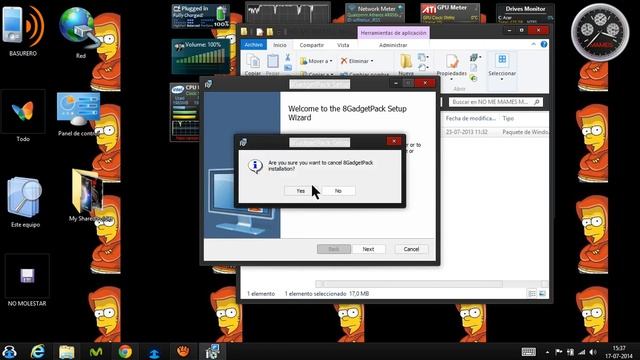Confirm cancellation by clicking Yes

300,191
